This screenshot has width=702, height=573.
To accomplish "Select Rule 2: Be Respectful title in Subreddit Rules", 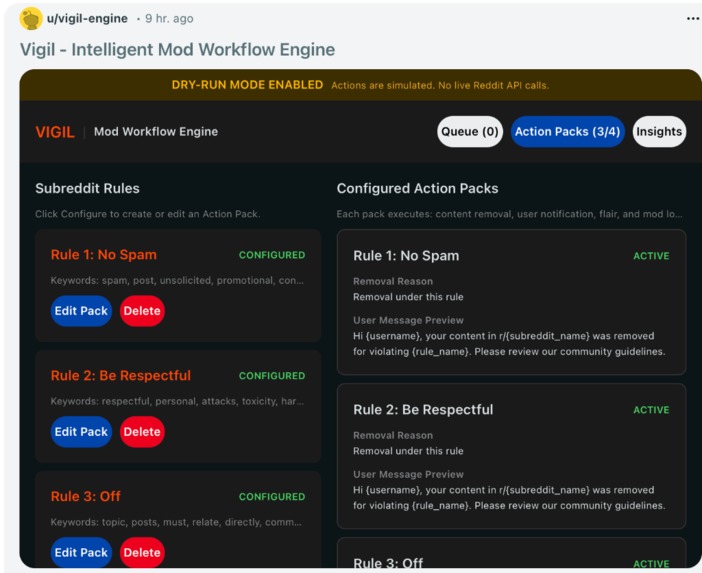I will 121,376.
